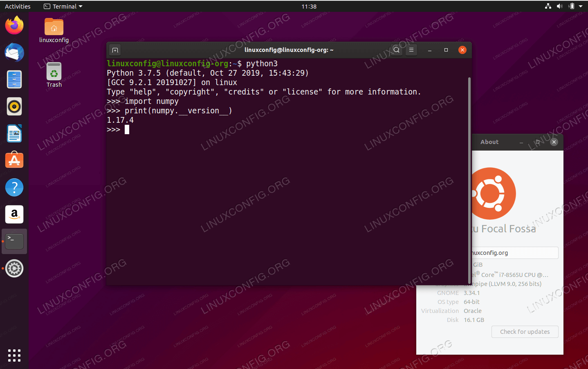This screenshot has width=588, height=369.
Task: Open Thunderbird Mail from the dock
Action: click(14, 53)
